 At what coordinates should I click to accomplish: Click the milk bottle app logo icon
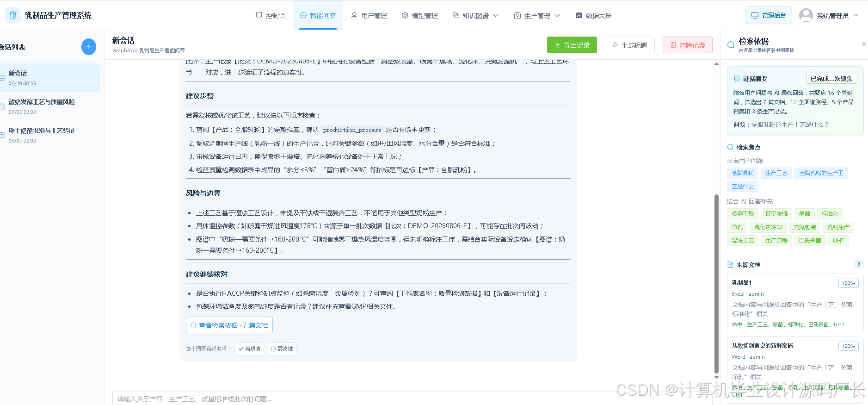13,15
